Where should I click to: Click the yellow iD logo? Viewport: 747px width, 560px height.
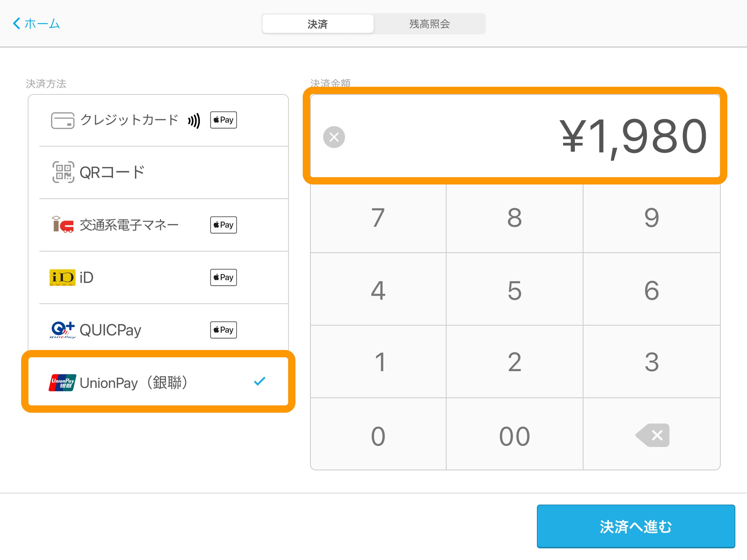pyautogui.click(x=62, y=277)
